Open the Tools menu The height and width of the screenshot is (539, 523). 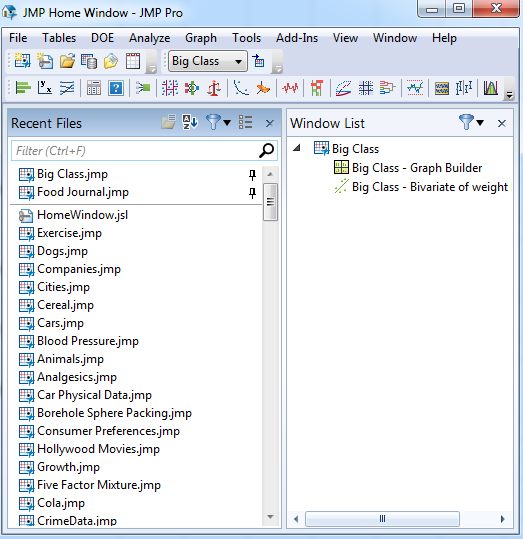coord(246,38)
